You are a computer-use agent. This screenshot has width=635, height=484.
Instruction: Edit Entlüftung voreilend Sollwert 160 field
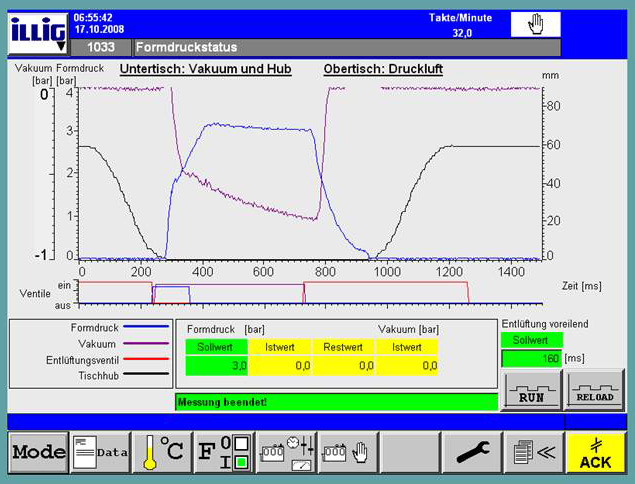531,358
